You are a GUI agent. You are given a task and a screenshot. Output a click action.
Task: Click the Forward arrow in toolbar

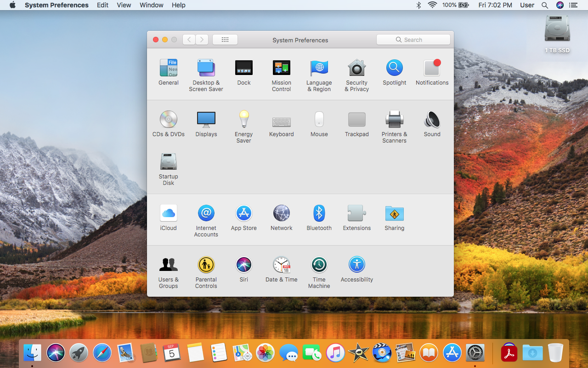[202, 40]
